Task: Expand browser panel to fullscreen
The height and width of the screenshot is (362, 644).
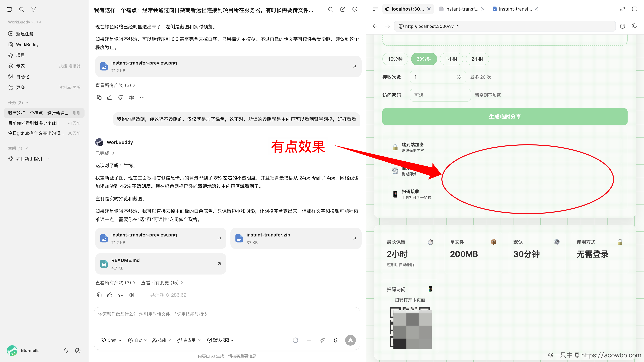Action: pyautogui.click(x=623, y=9)
